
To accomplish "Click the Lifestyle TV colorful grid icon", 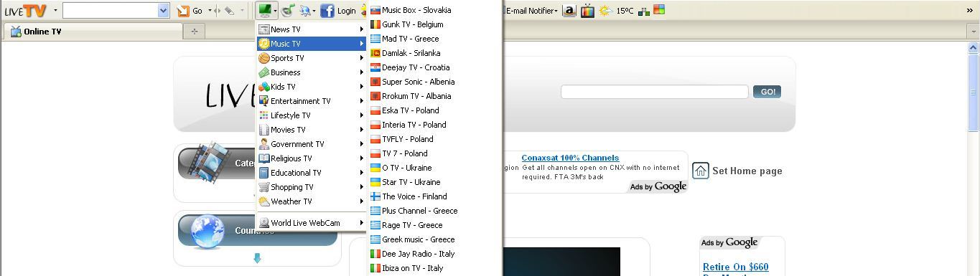I will tap(264, 115).
